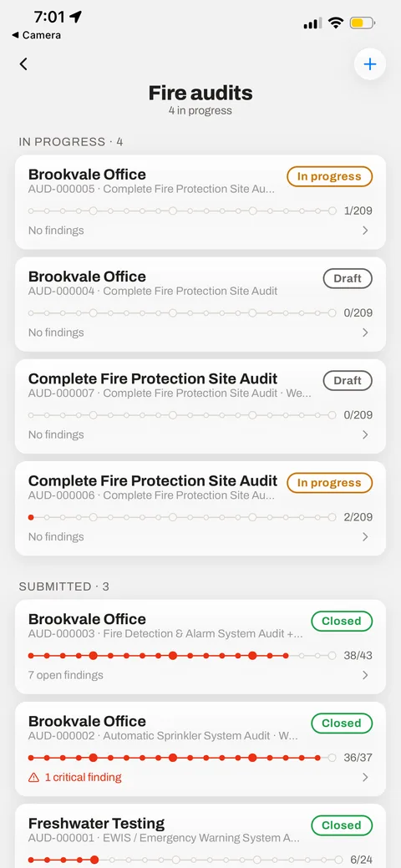The image size is (401, 868).
Task: Click the critical finding warning triangle icon
Action: (33, 777)
